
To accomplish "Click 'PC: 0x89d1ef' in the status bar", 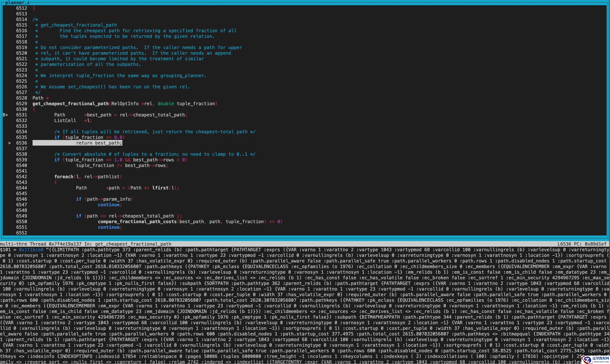I will tap(590, 244).
